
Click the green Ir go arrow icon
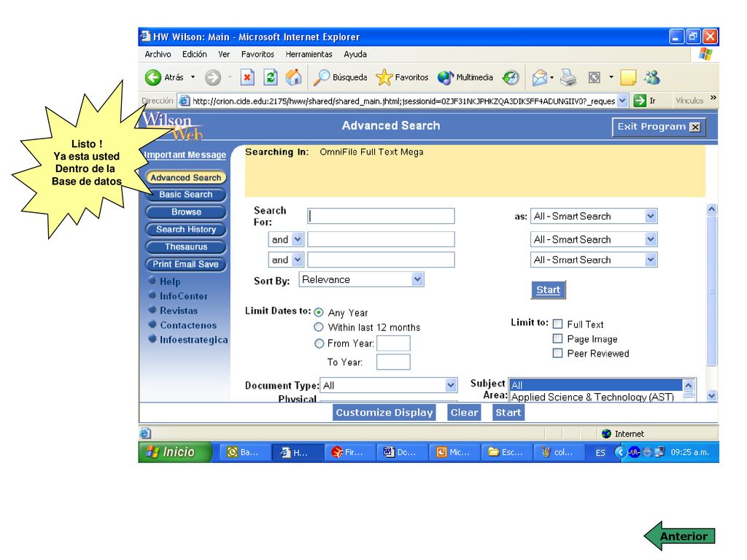coord(639,101)
